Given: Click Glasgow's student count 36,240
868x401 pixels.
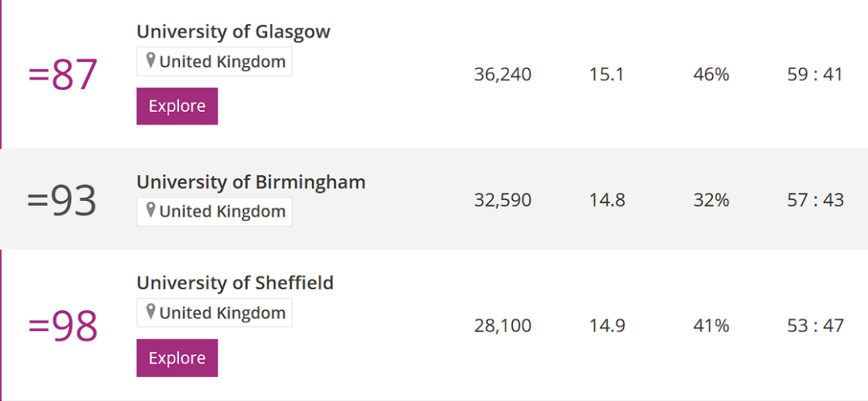Looking at the screenshot, I should click(502, 74).
